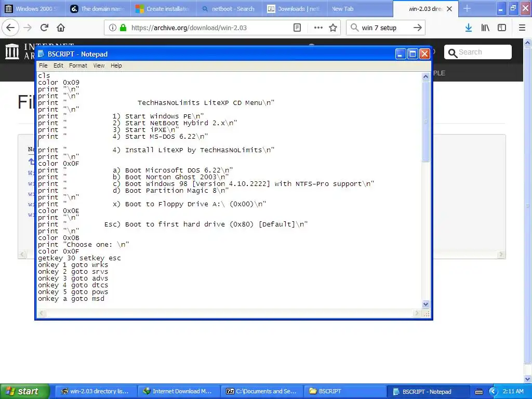Click the 'win 7 setup' search field

click(385, 28)
